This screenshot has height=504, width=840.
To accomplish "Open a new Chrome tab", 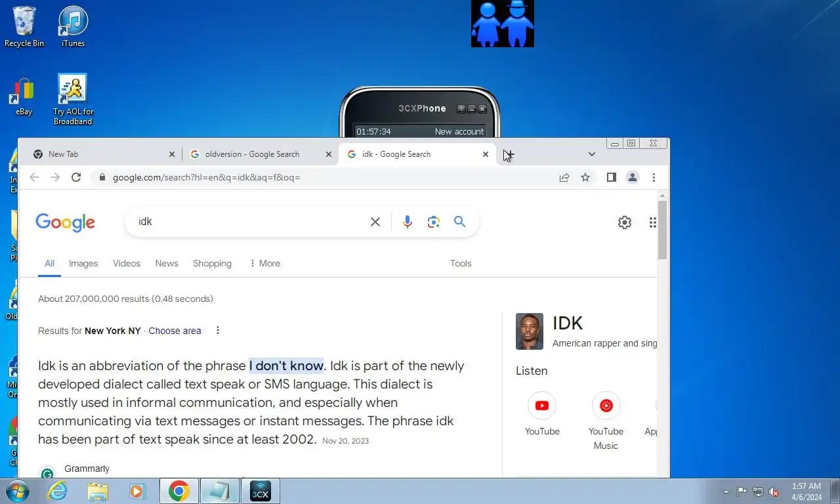I will [509, 154].
